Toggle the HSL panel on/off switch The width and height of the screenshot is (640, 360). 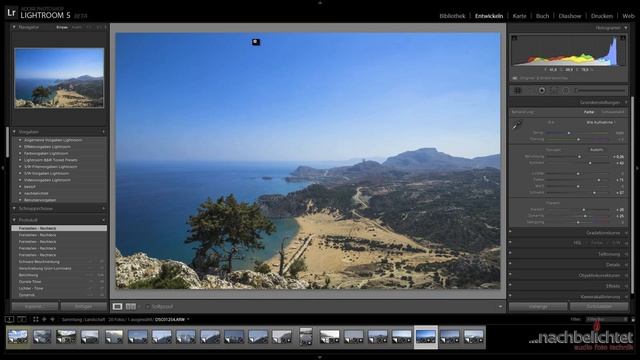coord(510,242)
